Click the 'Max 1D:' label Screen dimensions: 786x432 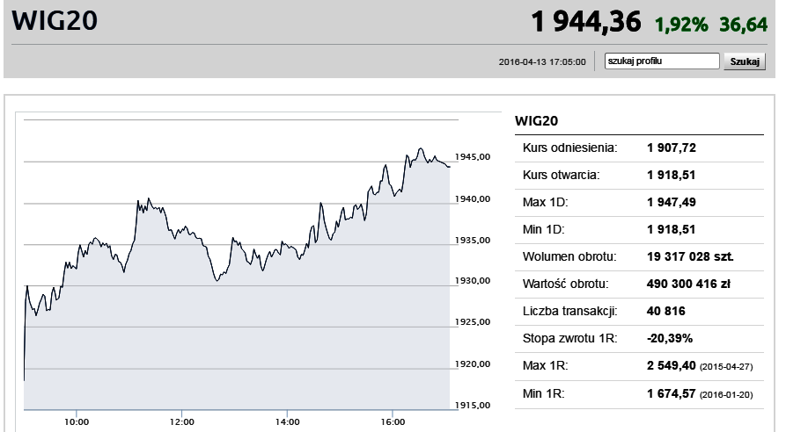pyautogui.click(x=545, y=202)
